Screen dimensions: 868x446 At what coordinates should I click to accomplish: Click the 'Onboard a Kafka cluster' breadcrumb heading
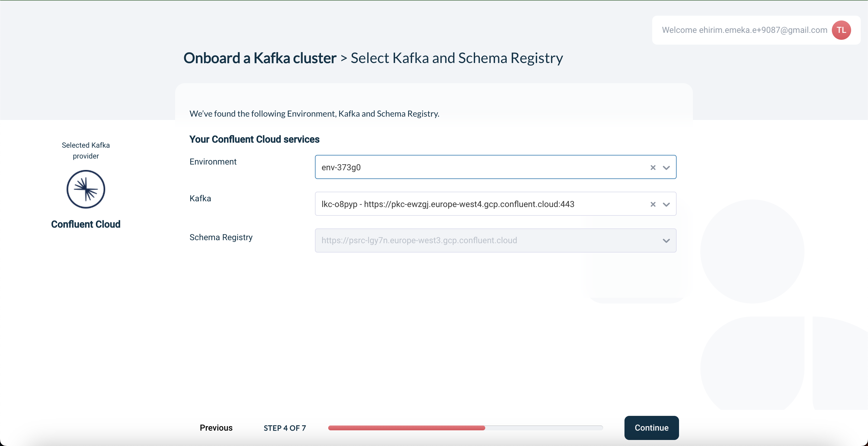click(x=260, y=58)
